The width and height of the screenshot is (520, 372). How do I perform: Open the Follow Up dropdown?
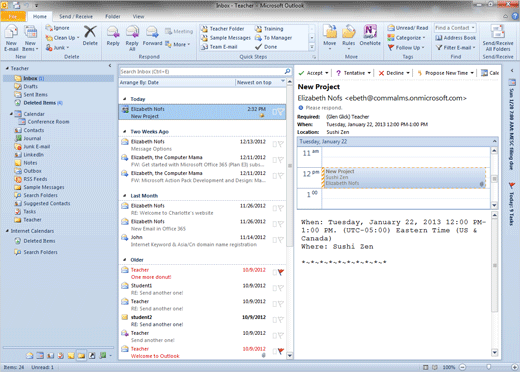(x=406, y=48)
